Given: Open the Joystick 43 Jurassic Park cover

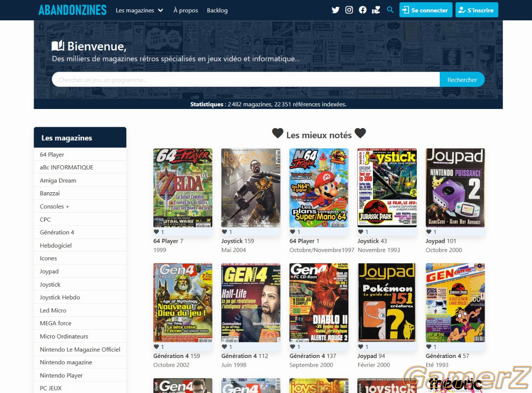Looking at the screenshot, I should tap(387, 188).
